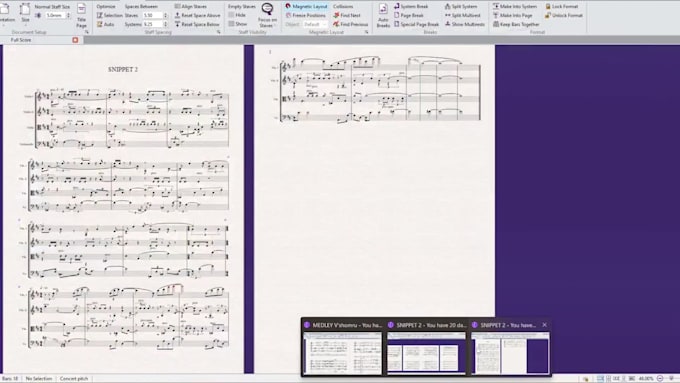Viewport: 680px width, 383px height.
Task: Select the Full Score tab
Action: coord(21,40)
